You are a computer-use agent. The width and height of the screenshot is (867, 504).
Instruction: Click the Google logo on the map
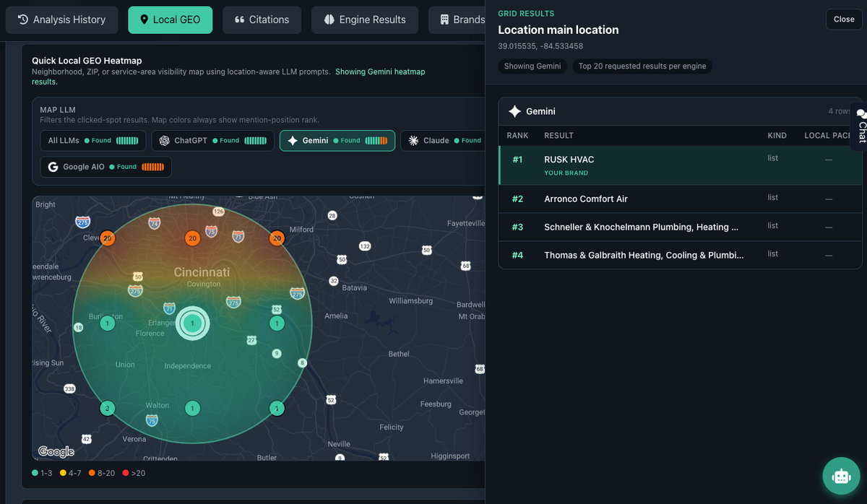(x=56, y=451)
